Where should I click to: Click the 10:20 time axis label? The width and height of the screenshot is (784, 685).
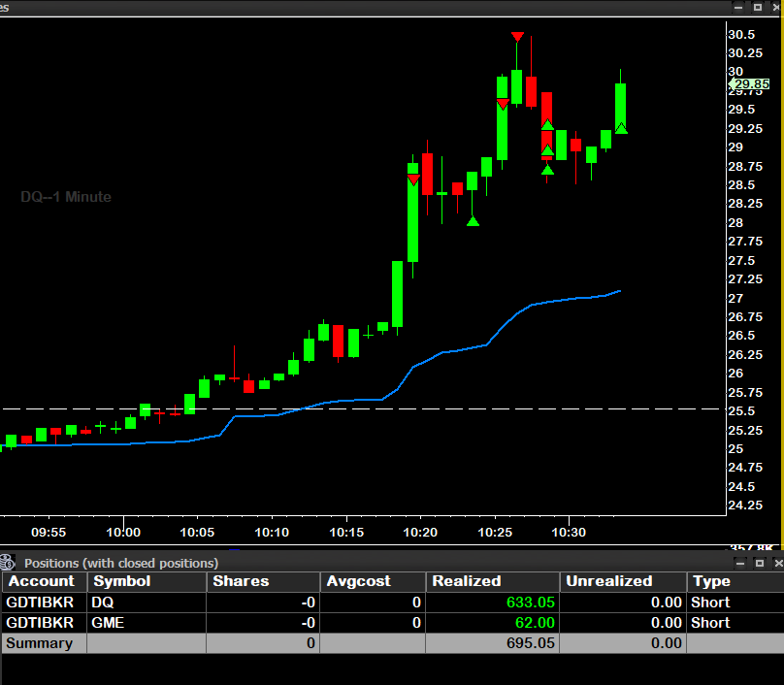click(x=420, y=532)
